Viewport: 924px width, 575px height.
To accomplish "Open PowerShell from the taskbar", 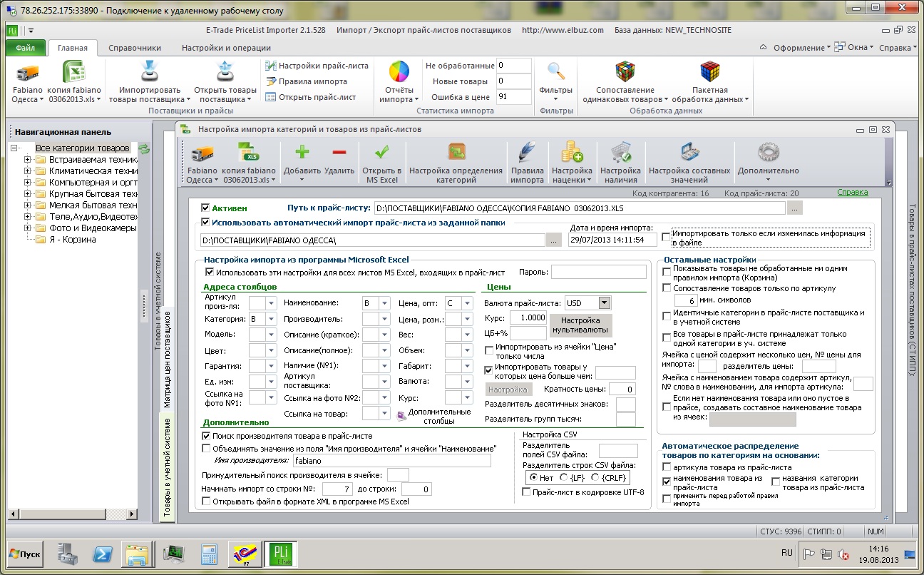I will coord(102,554).
